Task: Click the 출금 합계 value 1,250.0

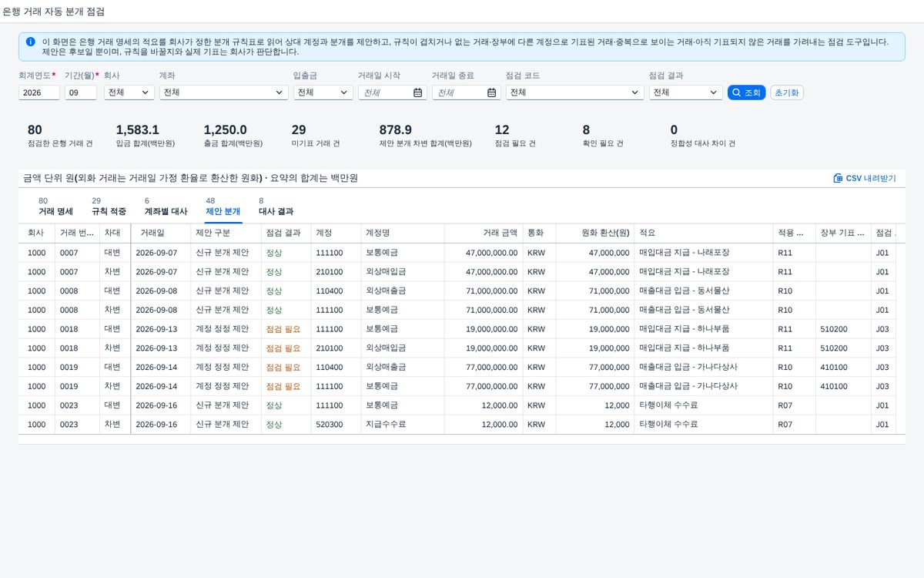Action: click(x=225, y=129)
